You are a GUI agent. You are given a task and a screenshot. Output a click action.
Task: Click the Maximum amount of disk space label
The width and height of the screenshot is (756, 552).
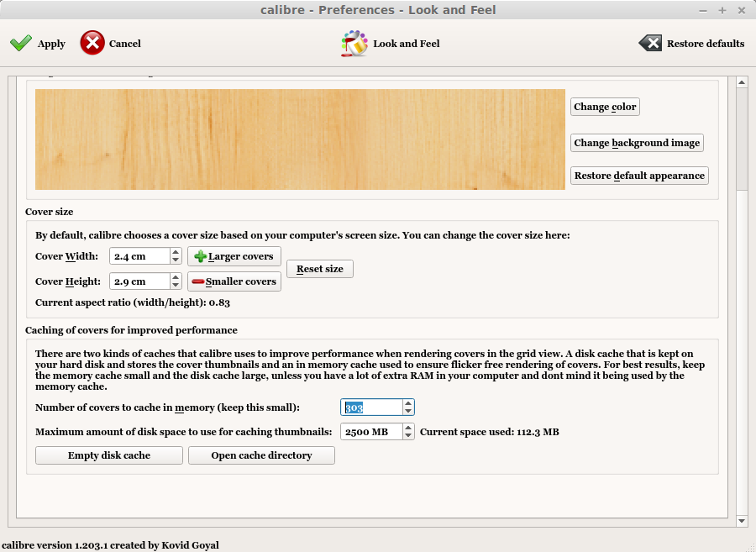point(184,432)
